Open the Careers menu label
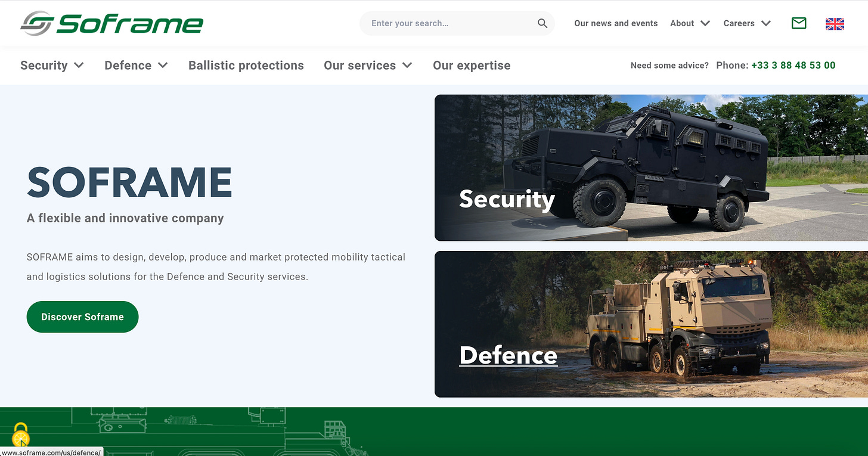The image size is (868, 456). tap(739, 23)
